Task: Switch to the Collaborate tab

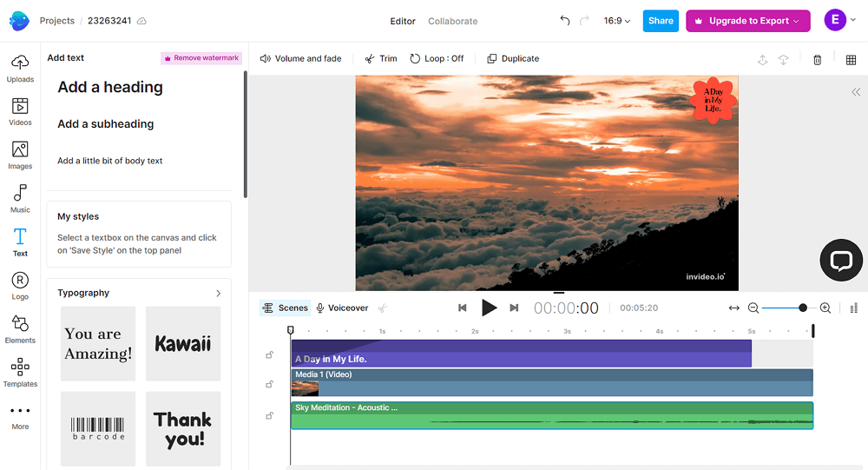Action: (x=452, y=21)
